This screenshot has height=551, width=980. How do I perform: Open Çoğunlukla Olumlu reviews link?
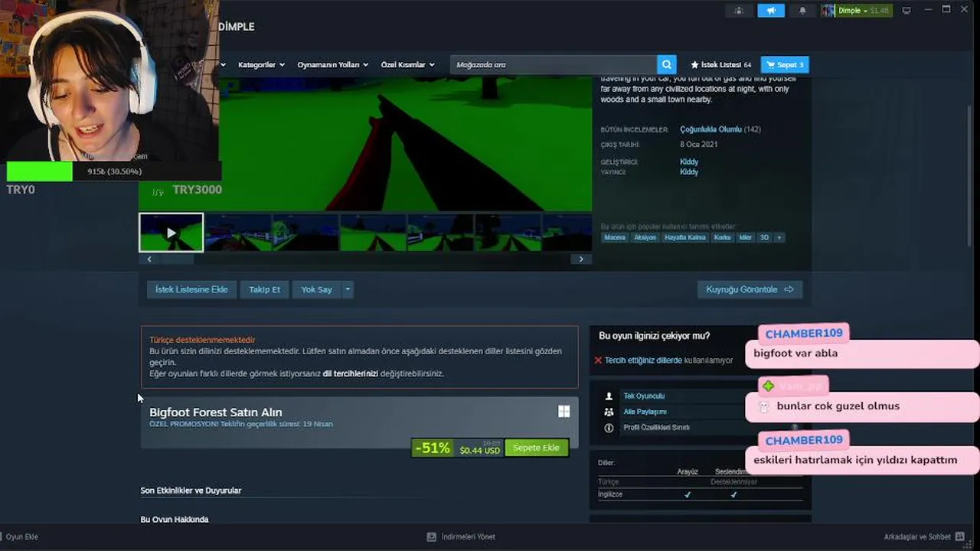(x=710, y=129)
